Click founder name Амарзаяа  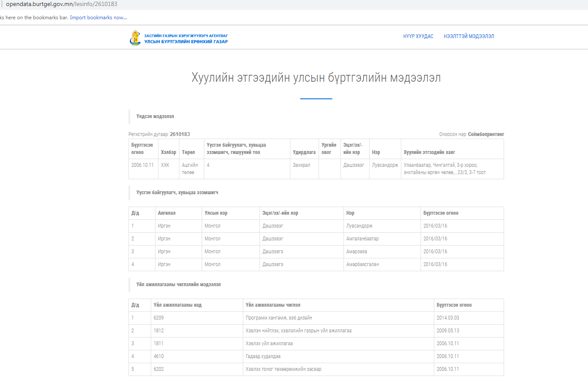pyautogui.click(x=356, y=252)
